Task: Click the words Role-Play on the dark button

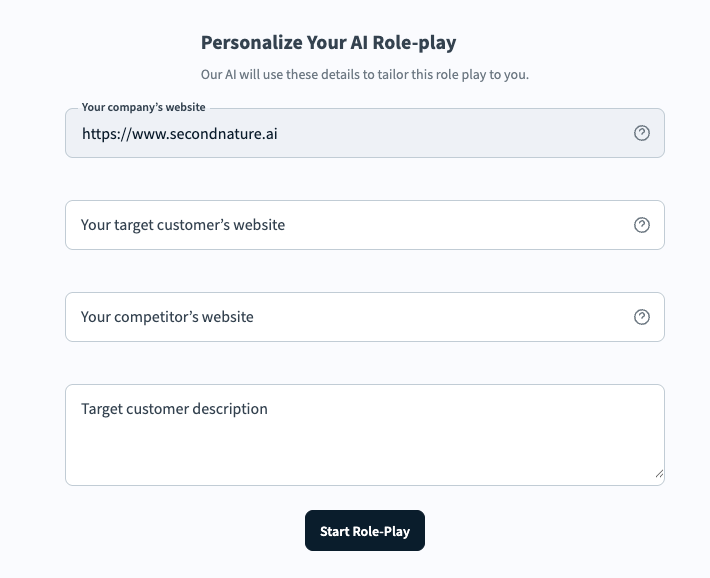Action: [381, 532]
